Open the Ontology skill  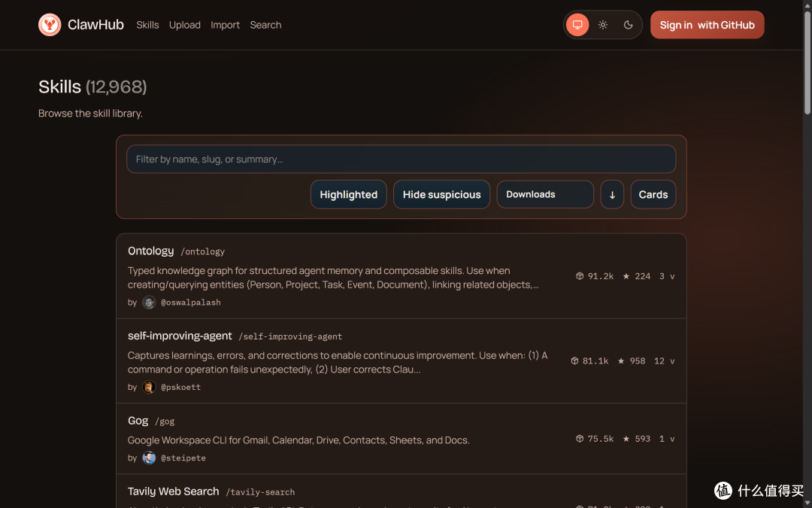pos(150,251)
